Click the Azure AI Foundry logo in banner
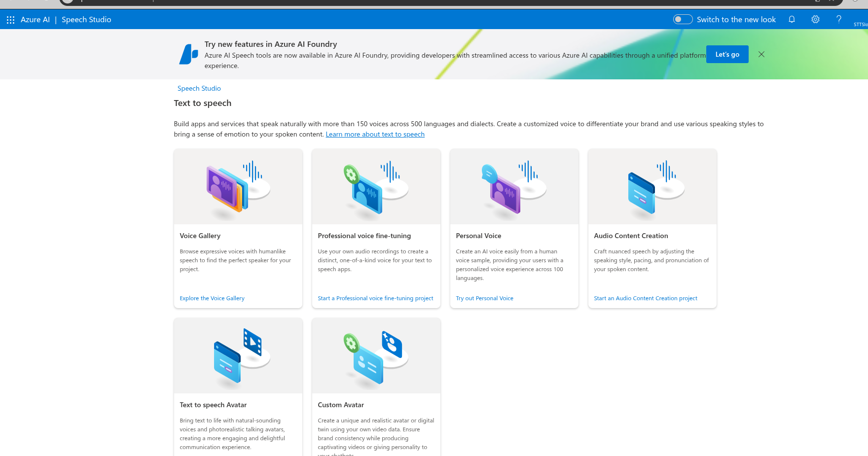Viewport: 868px width, 456px height. click(189, 54)
